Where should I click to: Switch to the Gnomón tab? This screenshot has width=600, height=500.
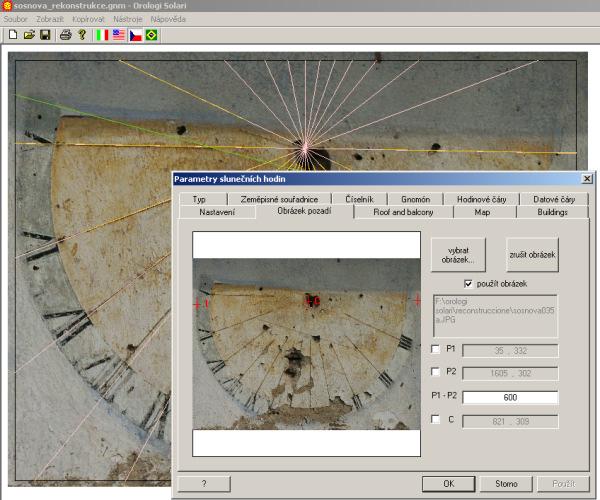point(416,199)
